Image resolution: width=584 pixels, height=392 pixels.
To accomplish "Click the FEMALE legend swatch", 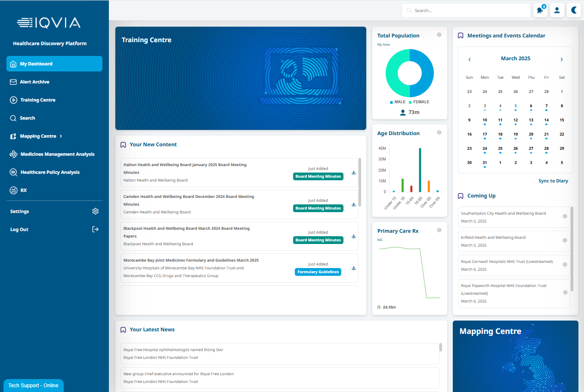I will coord(410,102).
